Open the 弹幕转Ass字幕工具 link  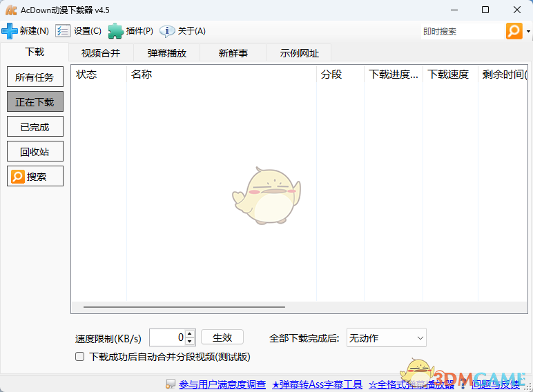317,384
